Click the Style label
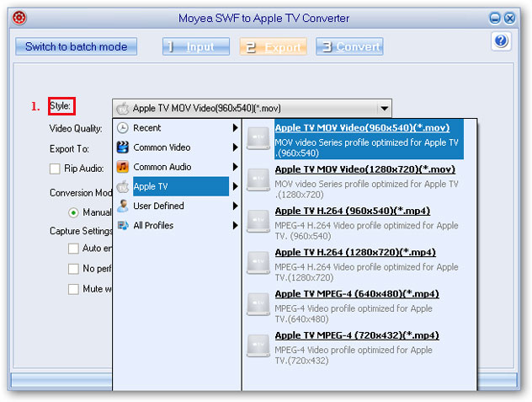The image size is (532, 402). (60, 105)
